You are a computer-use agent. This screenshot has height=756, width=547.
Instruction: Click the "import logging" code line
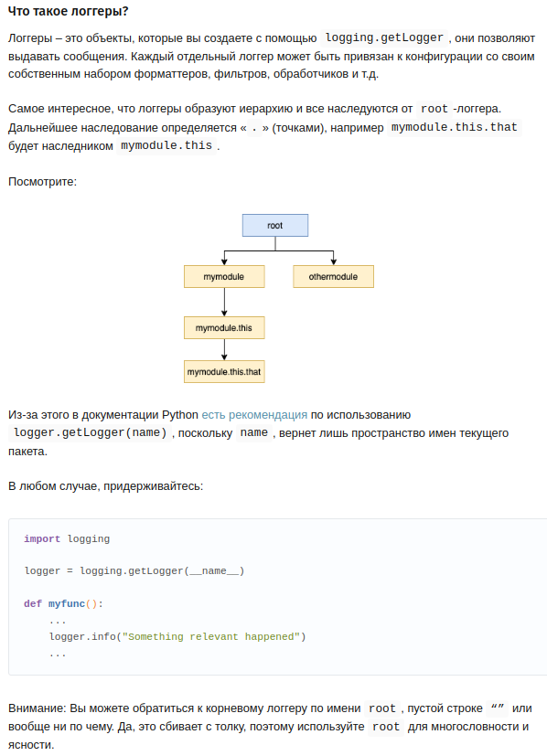[67, 538]
